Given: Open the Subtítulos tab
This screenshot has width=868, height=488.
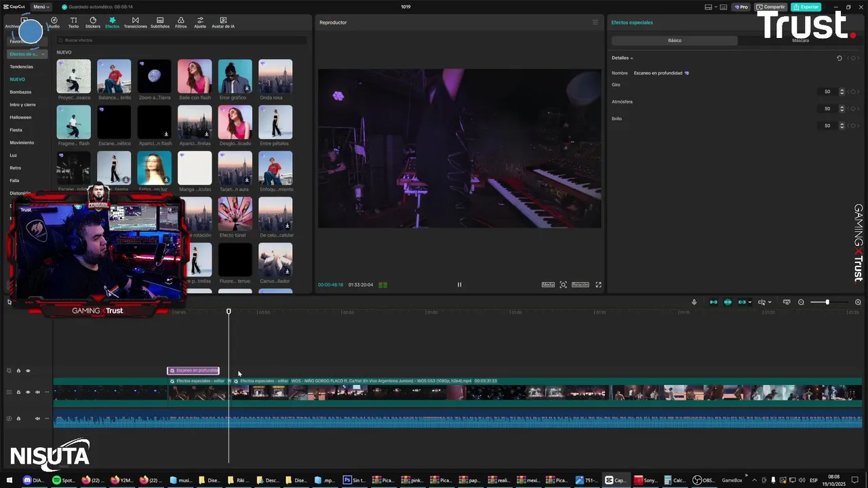Looking at the screenshot, I should pyautogui.click(x=160, y=23).
